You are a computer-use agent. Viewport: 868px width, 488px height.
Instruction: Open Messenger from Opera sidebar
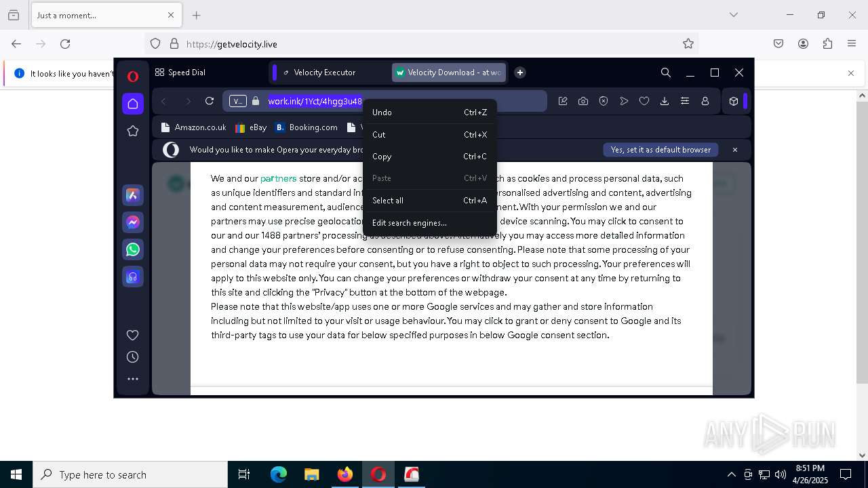click(133, 222)
